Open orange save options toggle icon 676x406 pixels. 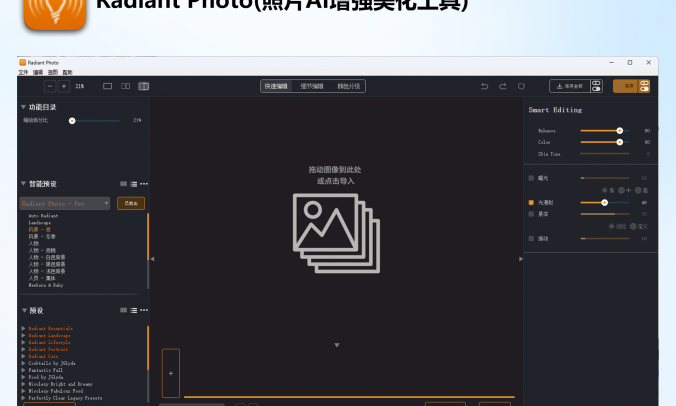click(x=644, y=86)
